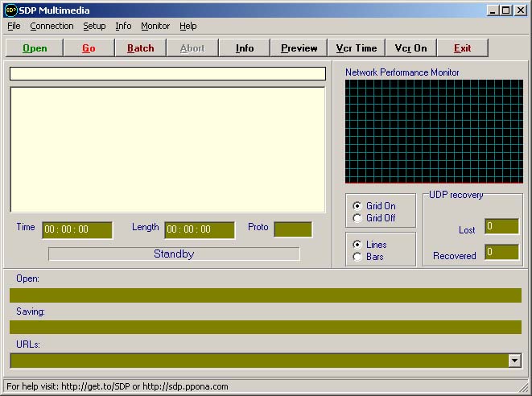The width and height of the screenshot is (532, 396).
Task: Minimize the SDP Multimedia window
Action: [493, 10]
